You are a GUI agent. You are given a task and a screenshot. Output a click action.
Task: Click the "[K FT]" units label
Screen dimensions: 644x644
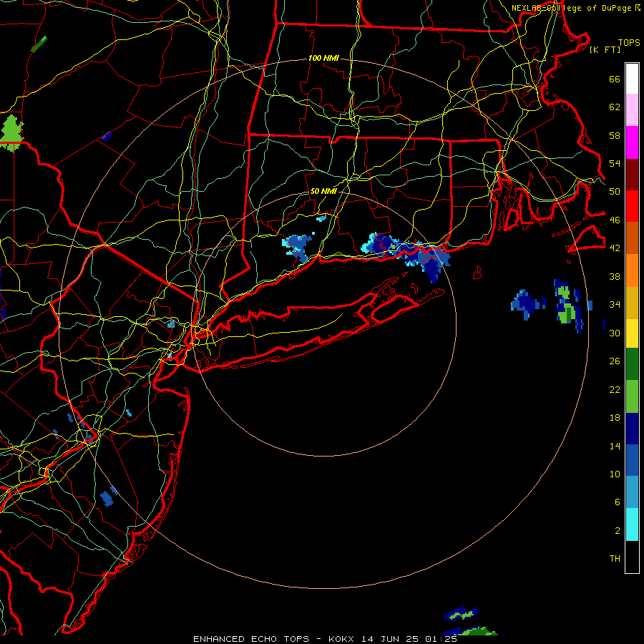pos(605,50)
